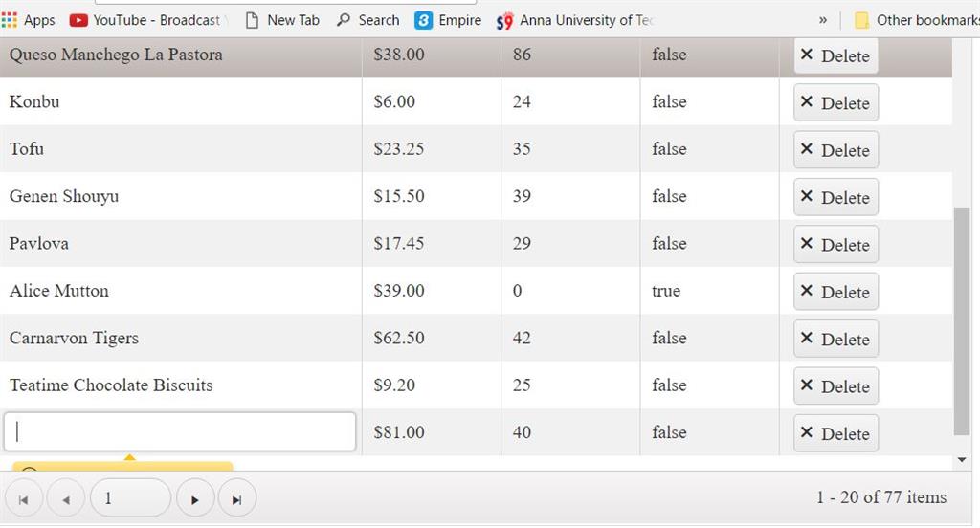Open the Other bookmarks folder

coord(916,20)
